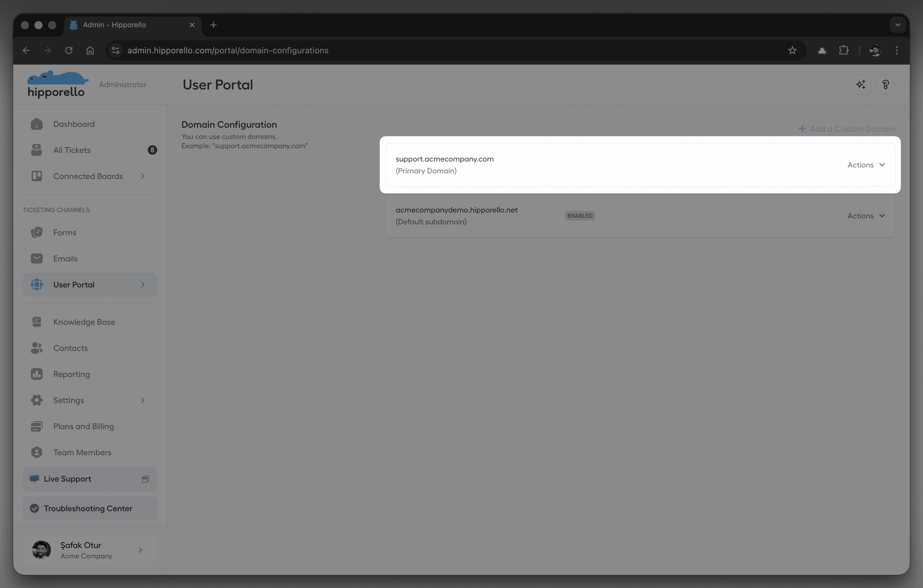923x588 pixels.
Task: Click the Plans and Billing card icon
Action: click(x=37, y=426)
